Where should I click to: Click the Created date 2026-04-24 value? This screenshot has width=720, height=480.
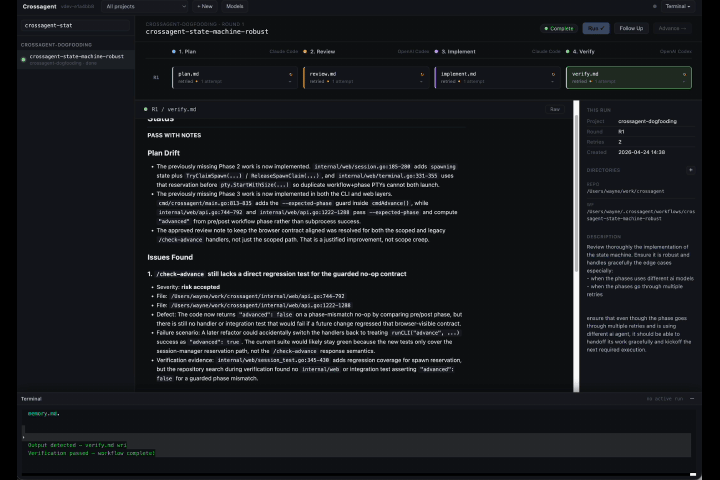(x=641, y=152)
